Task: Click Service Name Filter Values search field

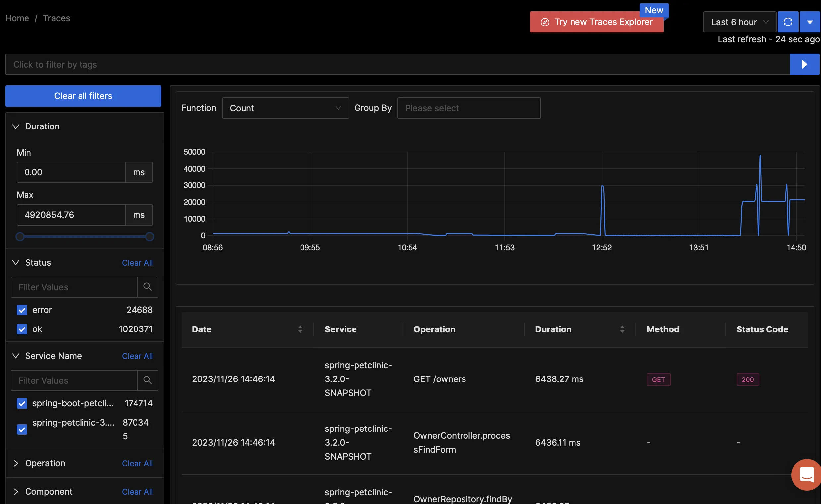Action: [74, 380]
